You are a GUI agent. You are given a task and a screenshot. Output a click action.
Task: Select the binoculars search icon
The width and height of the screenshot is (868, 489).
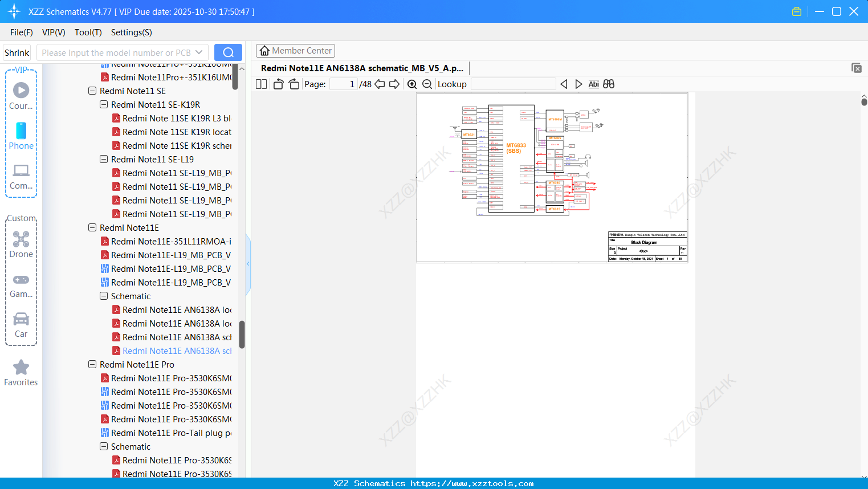[608, 84]
